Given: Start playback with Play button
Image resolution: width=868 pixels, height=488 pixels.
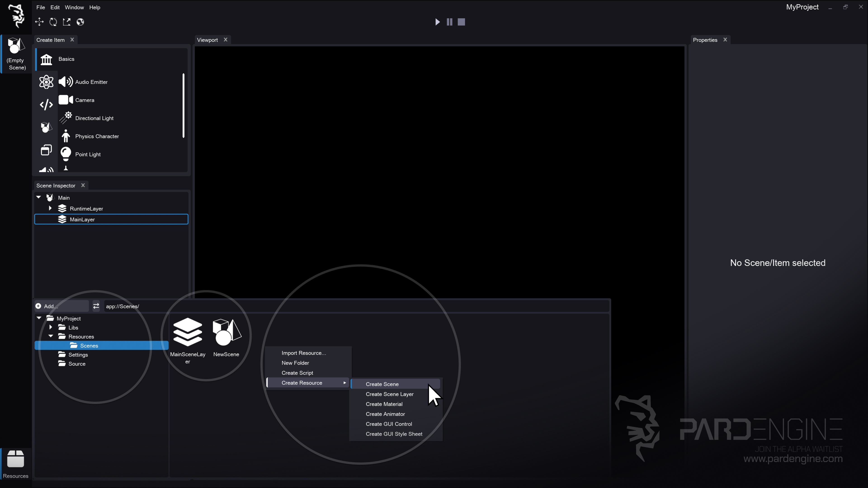Looking at the screenshot, I should pyautogui.click(x=437, y=22).
